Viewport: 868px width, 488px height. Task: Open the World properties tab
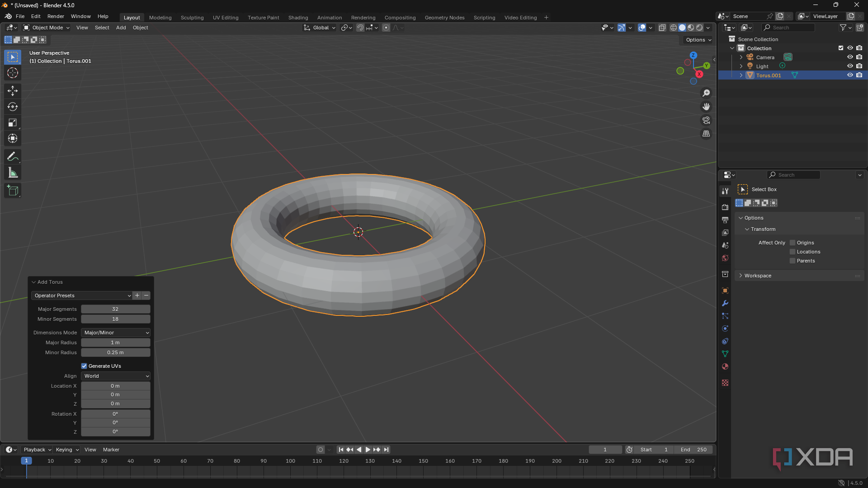pos(725,258)
